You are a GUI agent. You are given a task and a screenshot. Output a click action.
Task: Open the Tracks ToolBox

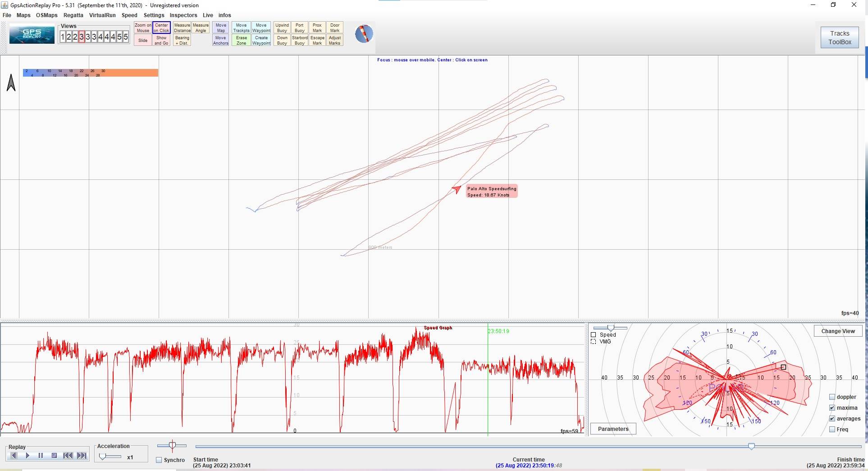[x=839, y=37]
